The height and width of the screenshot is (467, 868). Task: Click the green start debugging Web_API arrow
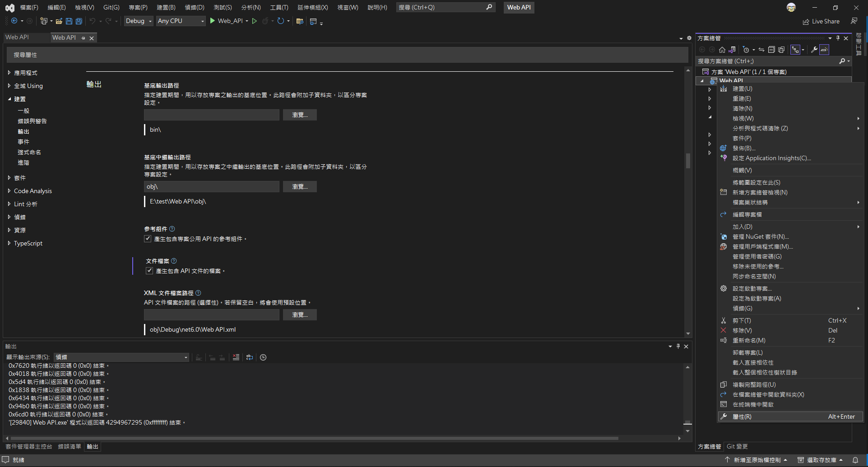click(212, 21)
